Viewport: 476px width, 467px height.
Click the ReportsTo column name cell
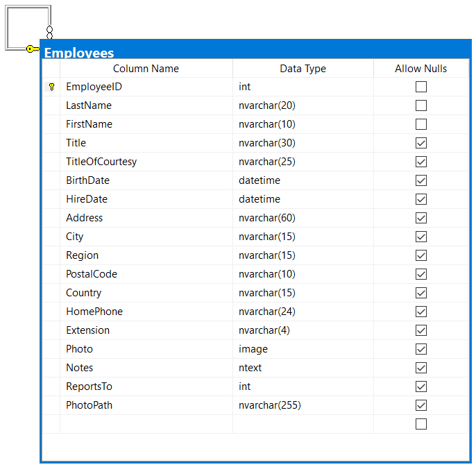146,387
